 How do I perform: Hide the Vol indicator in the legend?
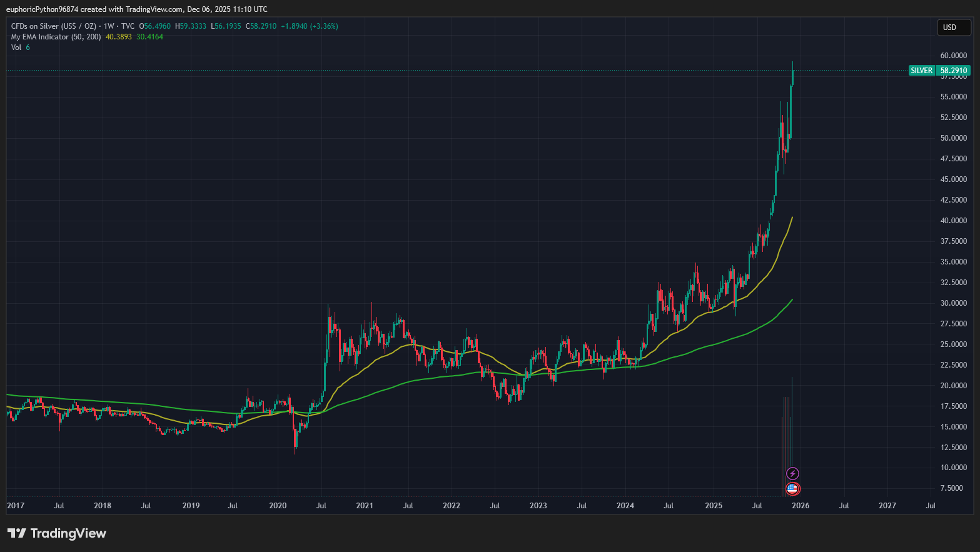(x=17, y=47)
